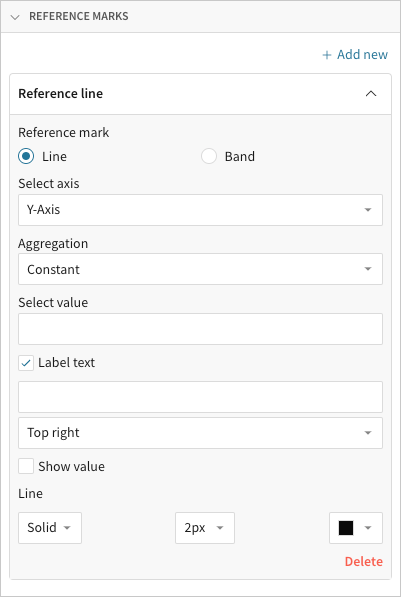This screenshot has height=597, width=401.
Task: Collapse the Reference Marks section chevron
Action: [x=15, y=17]
